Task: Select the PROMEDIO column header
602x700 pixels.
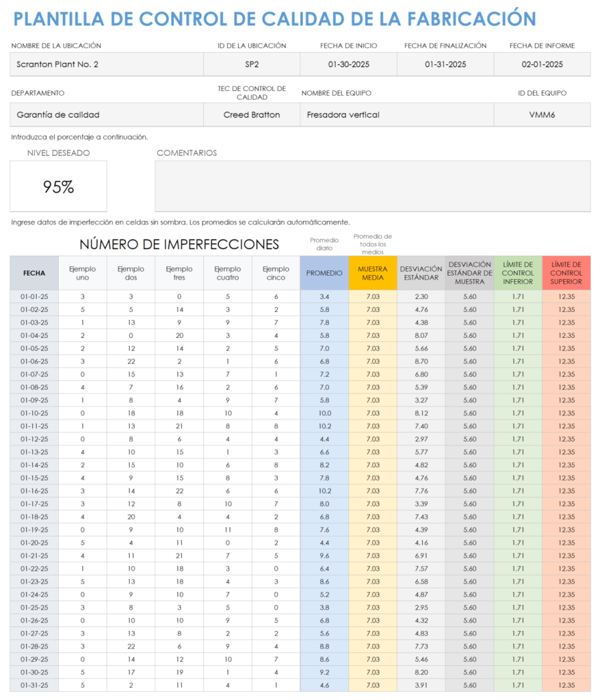Action: [x=324, y=272]
